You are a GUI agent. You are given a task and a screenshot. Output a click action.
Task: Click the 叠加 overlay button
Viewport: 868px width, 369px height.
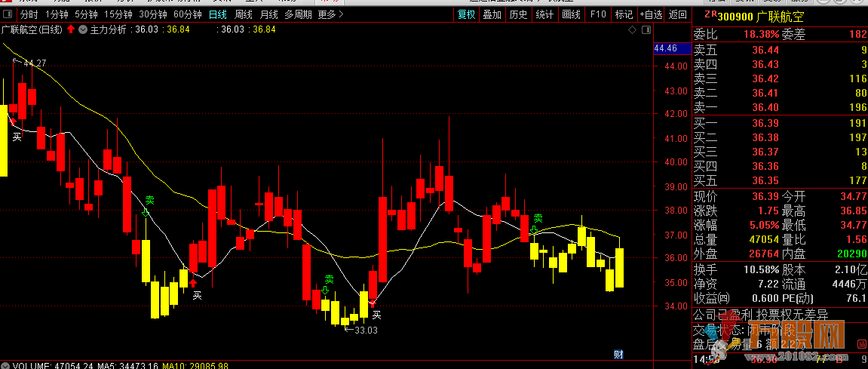click(492, 14)
